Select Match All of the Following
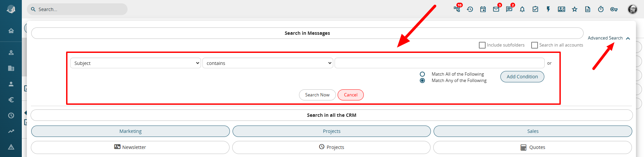The height and width of the screenshot is (157, 644). coord(423,74)
